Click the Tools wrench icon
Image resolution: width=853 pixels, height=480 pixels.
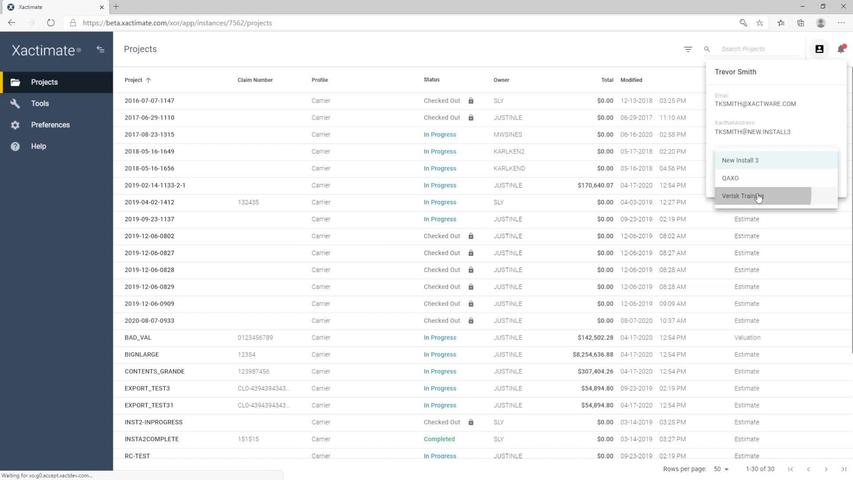tap(15, 104)
